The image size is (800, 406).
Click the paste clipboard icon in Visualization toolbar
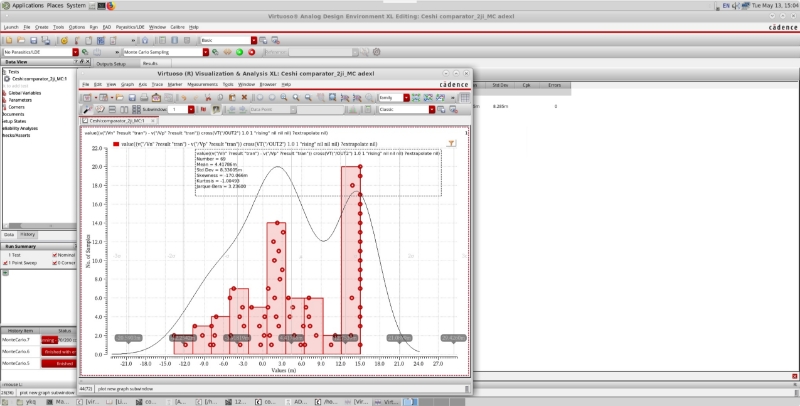pos(232,97)
